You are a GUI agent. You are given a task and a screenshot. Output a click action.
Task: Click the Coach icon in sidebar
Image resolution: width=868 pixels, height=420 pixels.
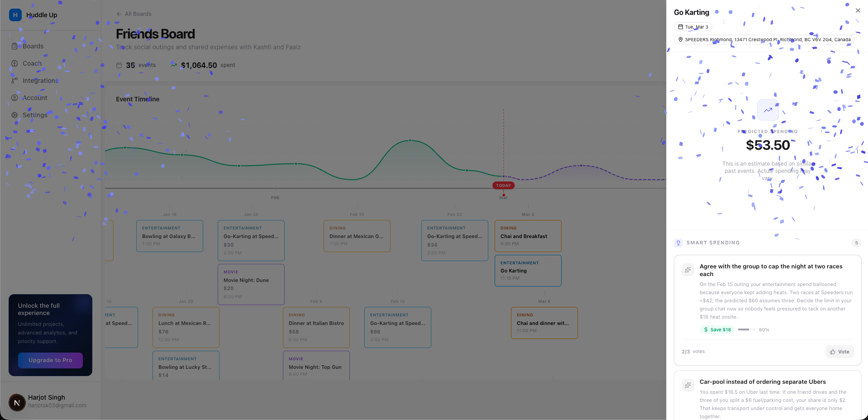[14, 63]
